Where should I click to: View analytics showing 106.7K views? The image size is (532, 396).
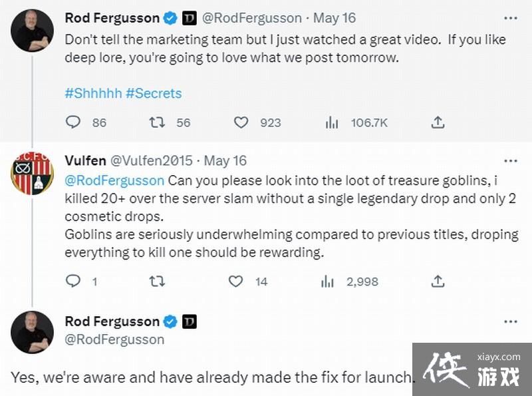(332, 122)
